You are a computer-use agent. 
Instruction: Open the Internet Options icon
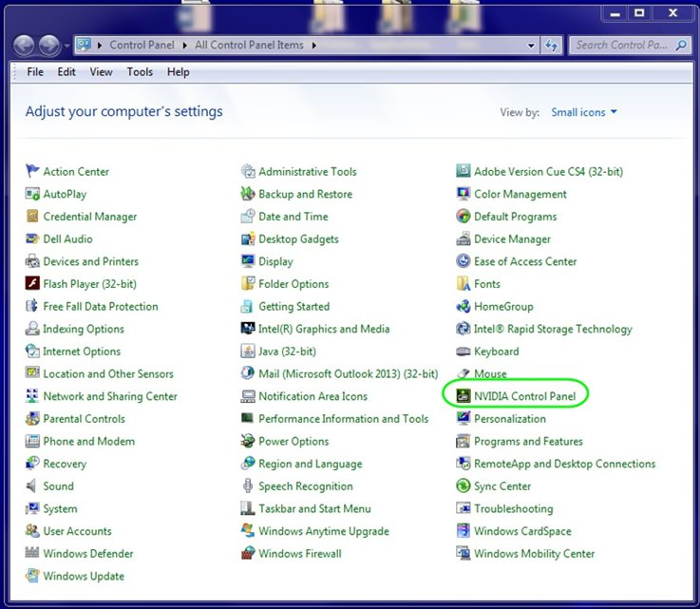(x=32, y=351)
